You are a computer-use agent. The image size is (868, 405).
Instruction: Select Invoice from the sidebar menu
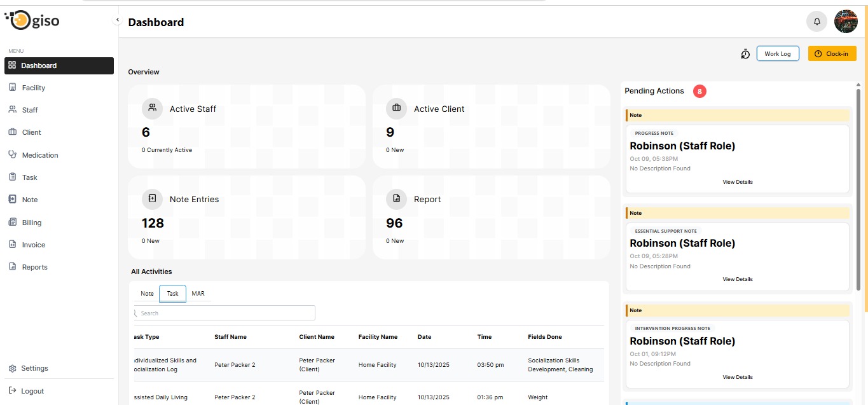point(33,245)
